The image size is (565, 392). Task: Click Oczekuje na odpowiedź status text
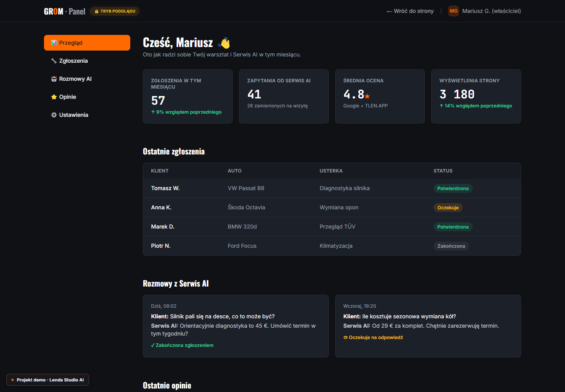pos(373,338)
